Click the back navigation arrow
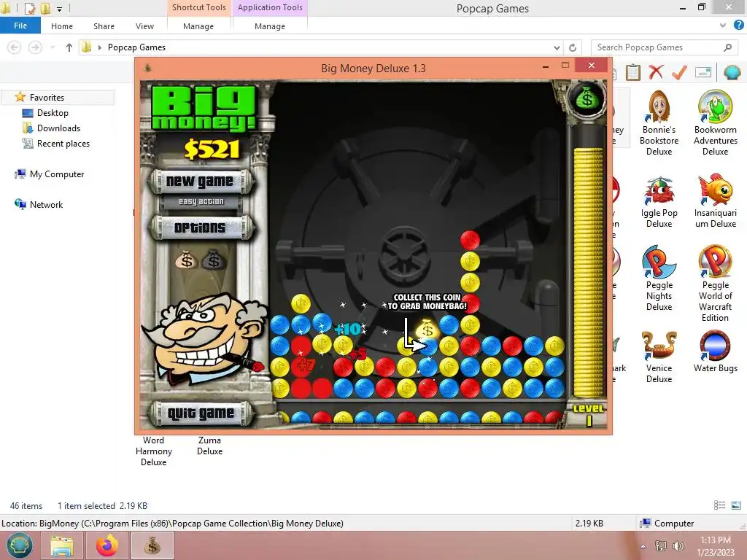Viewport: 747px width, 560px height. coord(15,47)
